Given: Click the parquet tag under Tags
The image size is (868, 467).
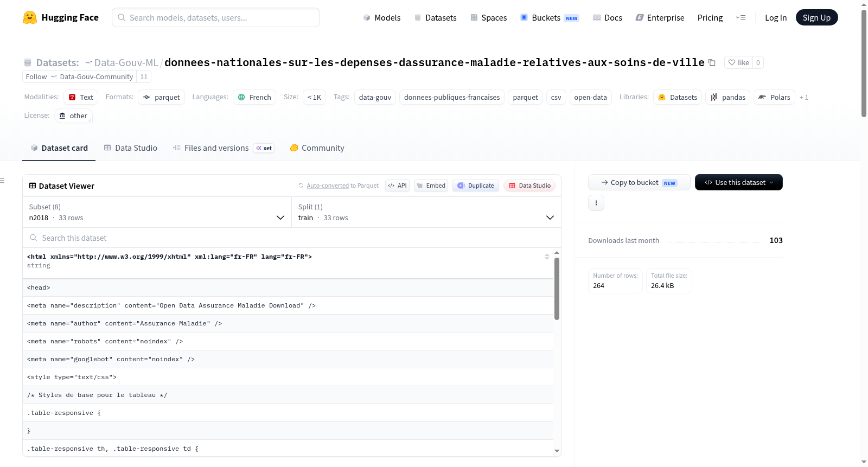Looking at the screenshot, I should (x=525, y=97).
